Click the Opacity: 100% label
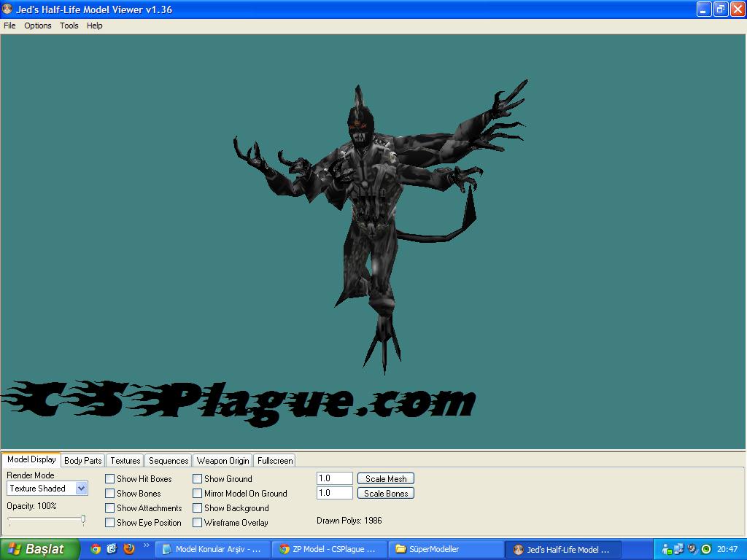This screenshot has width=747, height=560. coord(31,506)
